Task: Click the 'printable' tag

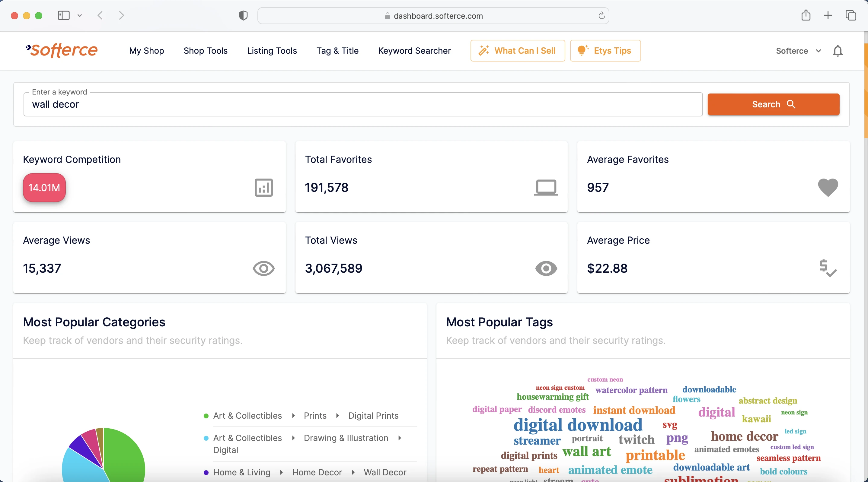Action: (x=655, y=455)
